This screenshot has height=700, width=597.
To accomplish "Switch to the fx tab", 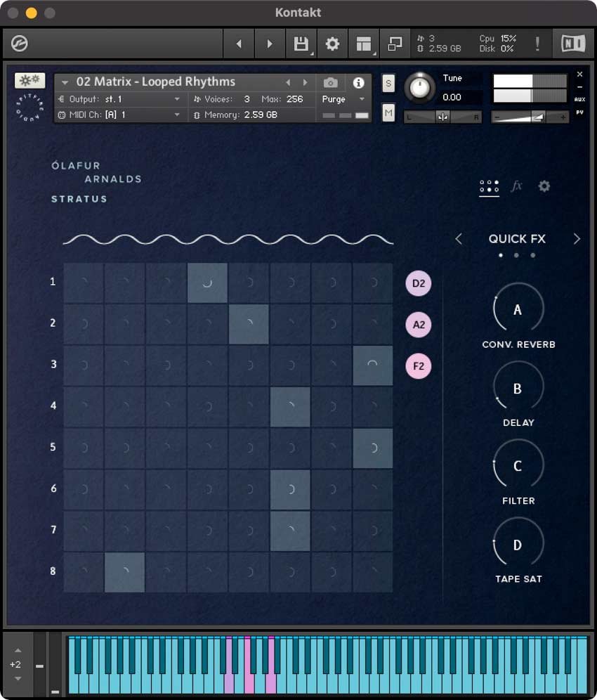I will click(516, 186).
